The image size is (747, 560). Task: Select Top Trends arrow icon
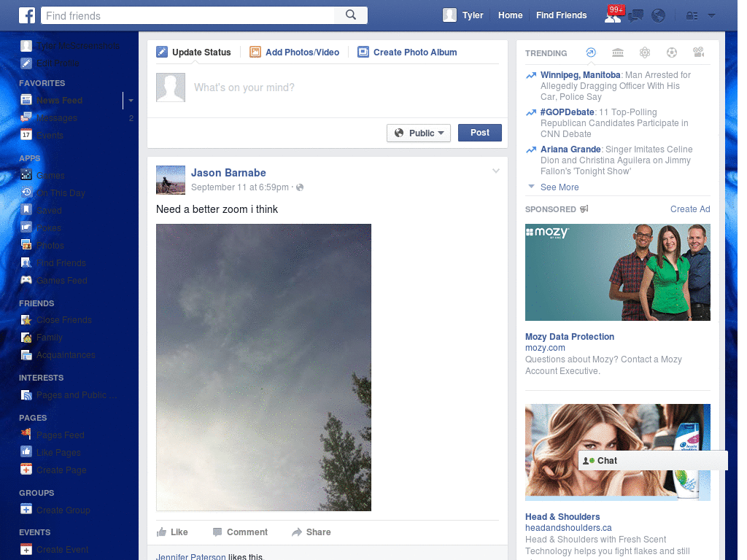591,52
